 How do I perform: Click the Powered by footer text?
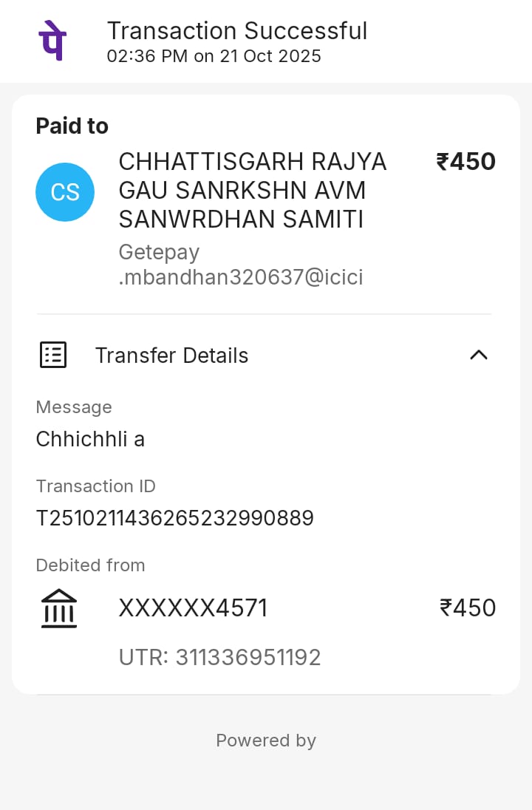point(266,741)
